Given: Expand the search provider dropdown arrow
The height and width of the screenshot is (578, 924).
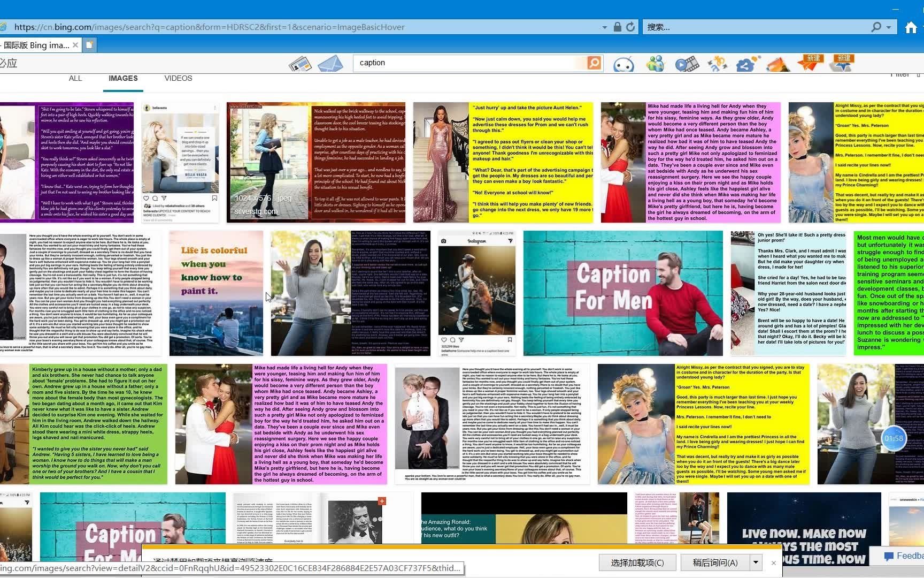Looking at the screenshot, I should tap(889, 27).
